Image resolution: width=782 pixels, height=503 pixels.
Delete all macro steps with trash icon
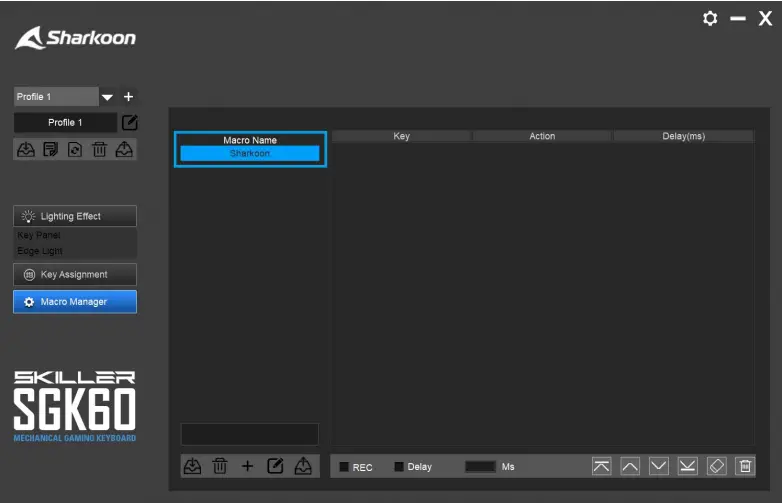746,467
